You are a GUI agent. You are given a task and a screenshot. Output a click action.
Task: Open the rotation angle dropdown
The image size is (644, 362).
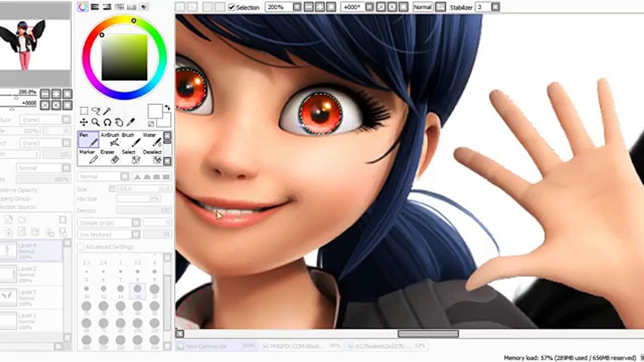pos(369,7)
